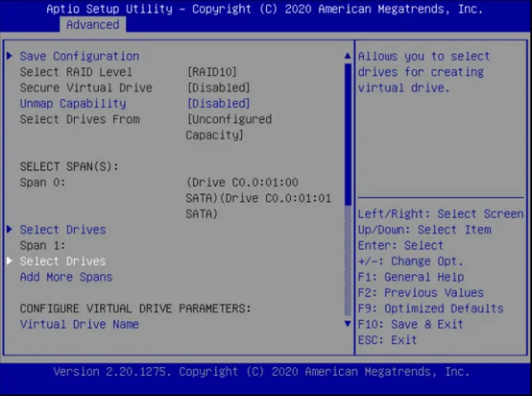Click the white arrow beside highlighted Select Drives
Image resolution: width=532 pixels, height=396 pixels.
pyautogui.click(x=10, y=260)
